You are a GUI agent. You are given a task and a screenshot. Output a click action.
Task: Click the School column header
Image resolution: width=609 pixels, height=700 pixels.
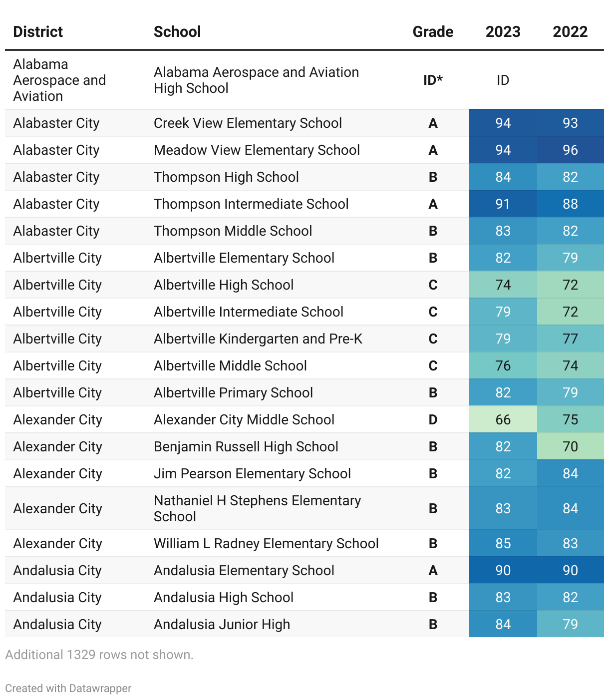[177, 32]
